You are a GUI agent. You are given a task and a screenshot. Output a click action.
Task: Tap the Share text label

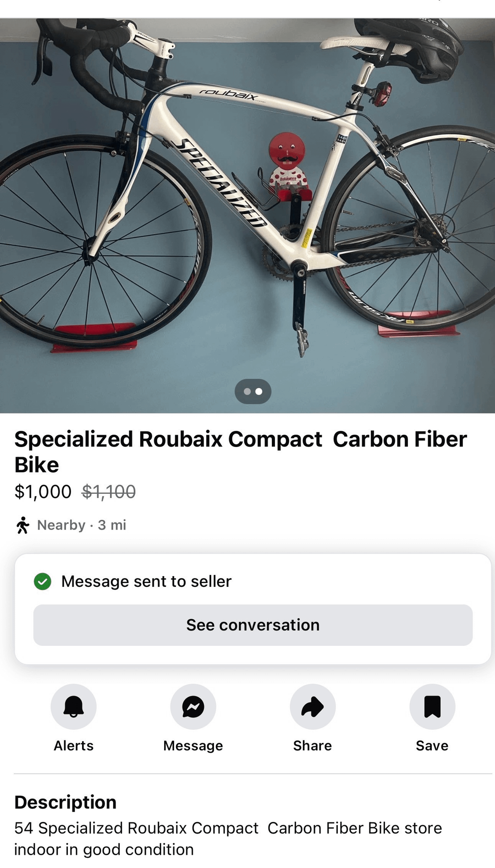(313, 746)
